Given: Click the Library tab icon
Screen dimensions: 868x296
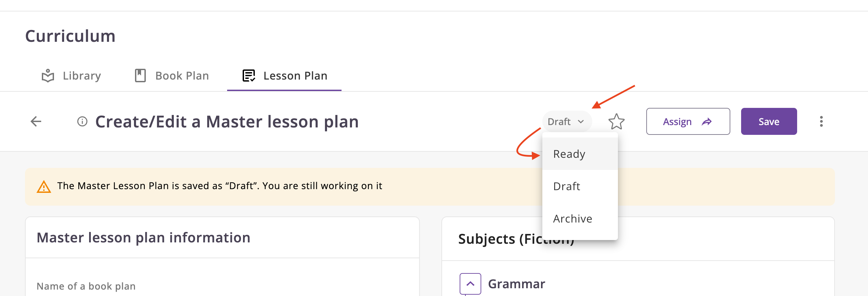Looking at the screenshot, I should click(48, 76).
